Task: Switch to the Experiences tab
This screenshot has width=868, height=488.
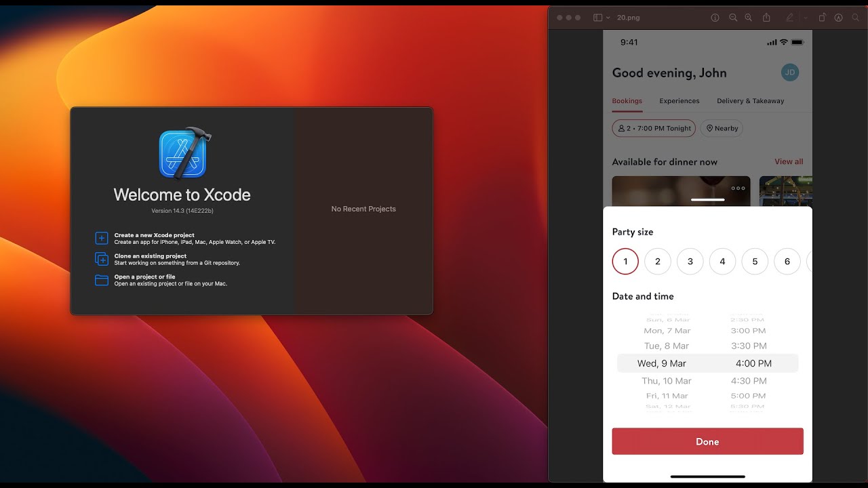Action: click(x=679, y=101)
